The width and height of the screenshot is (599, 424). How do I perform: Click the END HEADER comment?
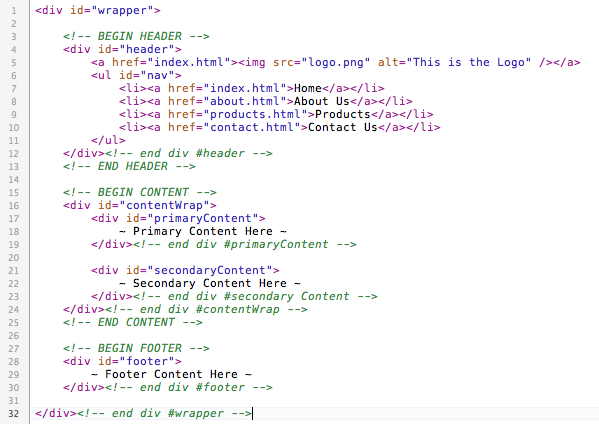tap(129, 166)
